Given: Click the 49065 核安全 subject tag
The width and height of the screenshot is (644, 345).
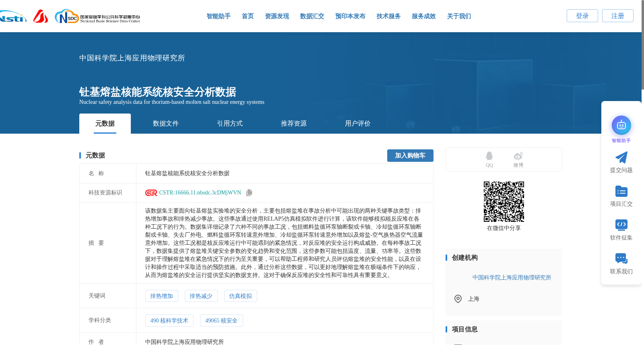Looking at the screenshot, I should [221, 320].
